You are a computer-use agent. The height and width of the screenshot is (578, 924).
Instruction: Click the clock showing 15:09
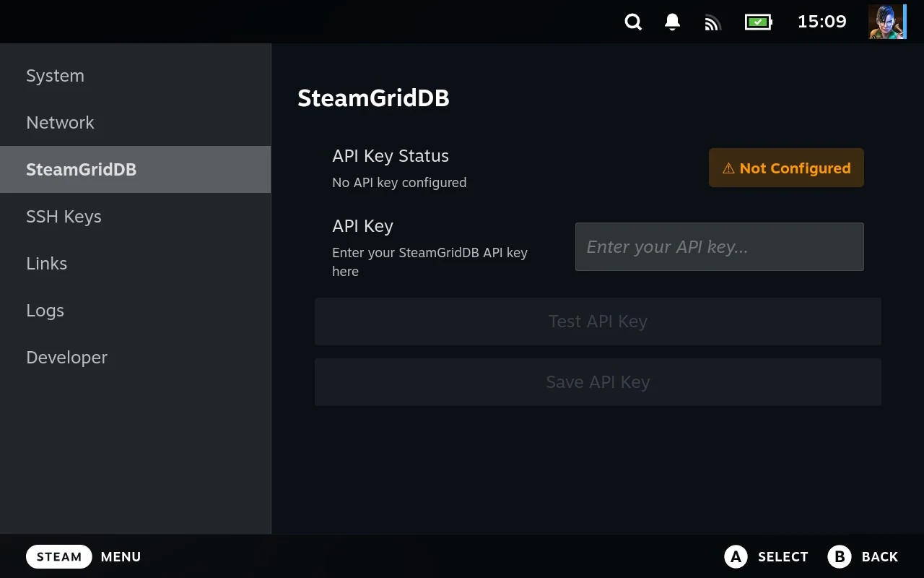click(821, 22)
